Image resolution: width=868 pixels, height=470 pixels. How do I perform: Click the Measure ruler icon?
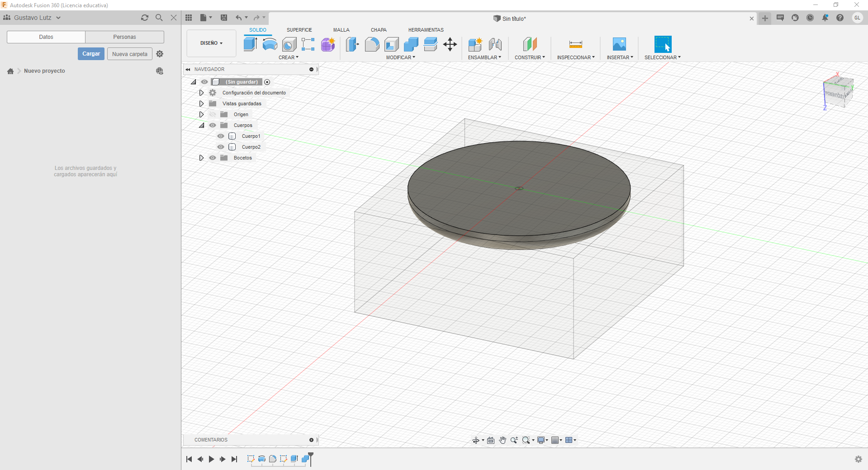[576, 44]
